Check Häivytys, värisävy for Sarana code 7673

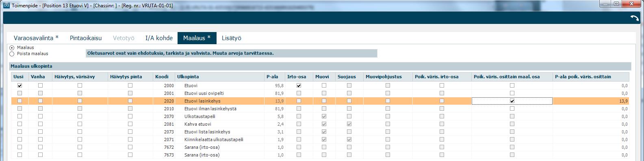click(80, 155)
